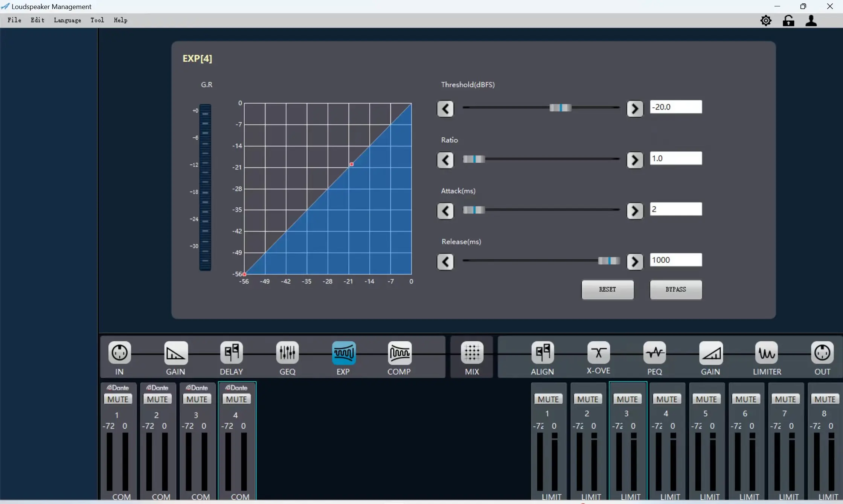Image resolution: width=843 pixels, height=504 pixels.
Task: Open the LIMITER module
Action: coord(767,353)
